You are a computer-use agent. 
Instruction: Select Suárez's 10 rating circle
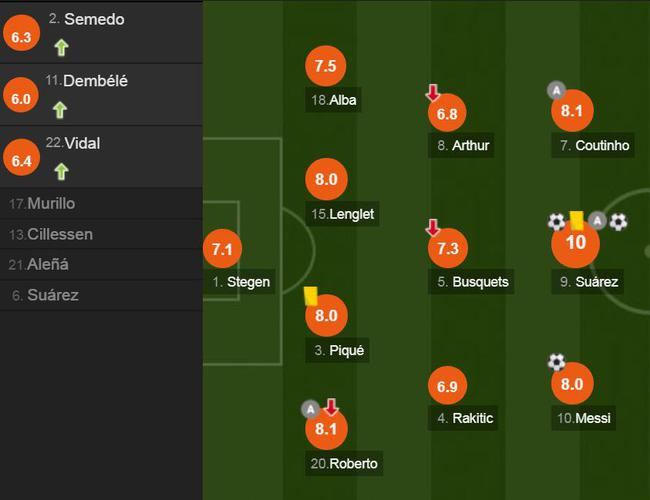[575, 244]
